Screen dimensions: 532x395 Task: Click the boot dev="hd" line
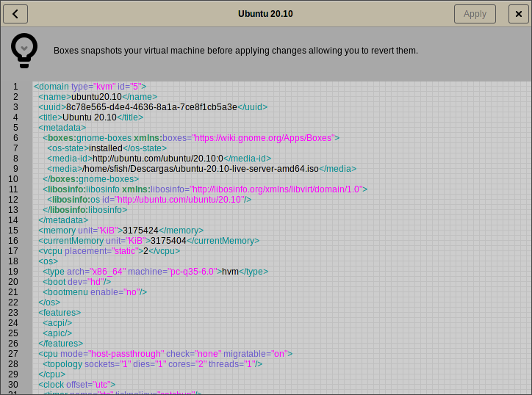click(77, 282)
